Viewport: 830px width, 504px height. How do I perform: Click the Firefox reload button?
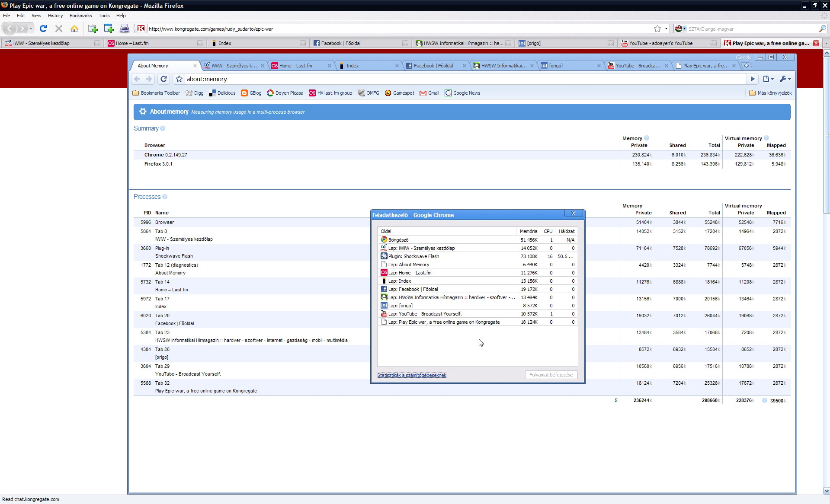click(43, 29)
